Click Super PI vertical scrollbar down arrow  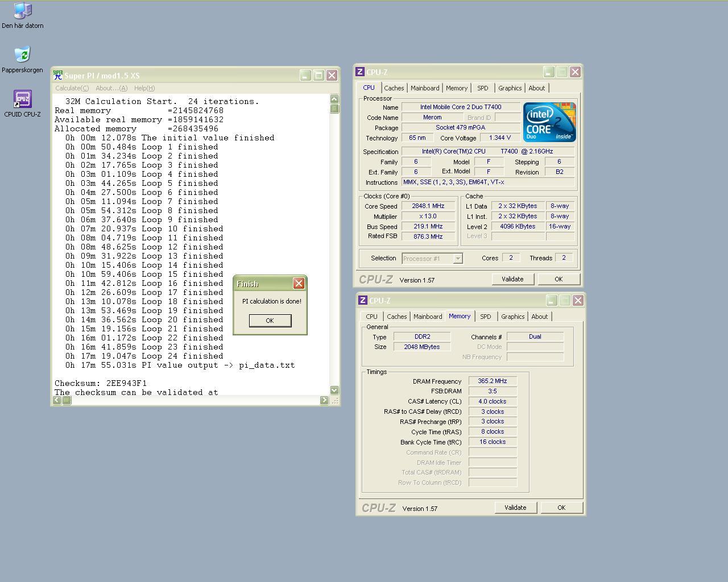pos(334,390)
